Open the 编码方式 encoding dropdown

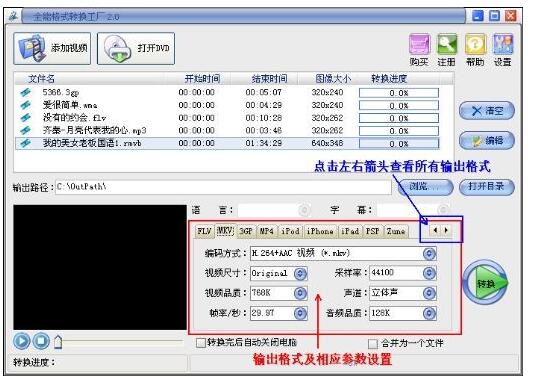429,254
